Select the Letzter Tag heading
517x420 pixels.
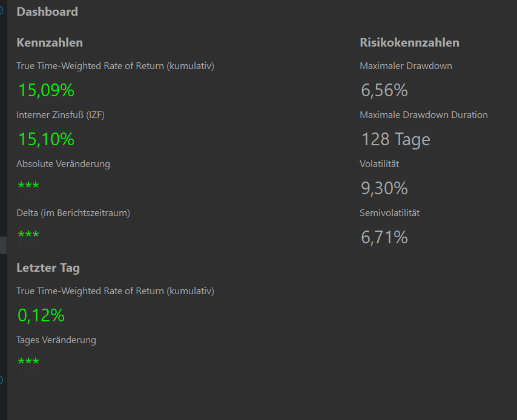pos(48,267)
